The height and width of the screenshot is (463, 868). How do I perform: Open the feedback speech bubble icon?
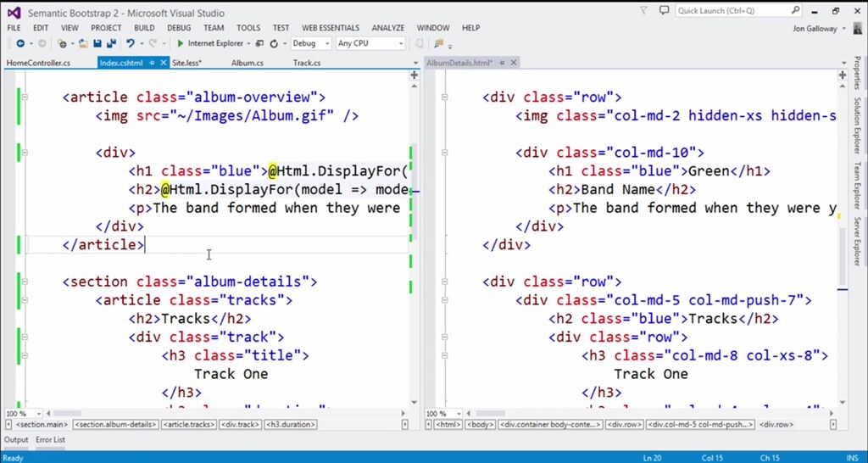click(662, 11)
